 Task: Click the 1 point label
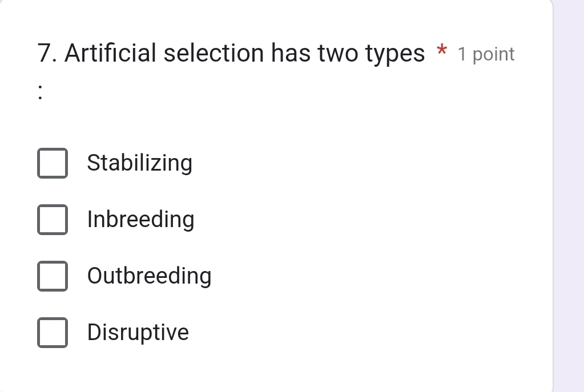pyautogui.click(x=486, y=54)
